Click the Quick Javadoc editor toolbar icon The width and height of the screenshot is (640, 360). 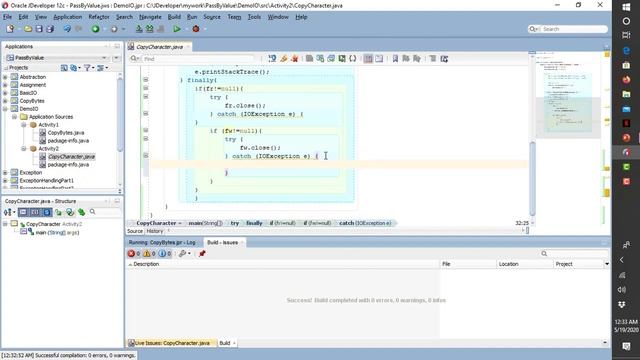272,59
